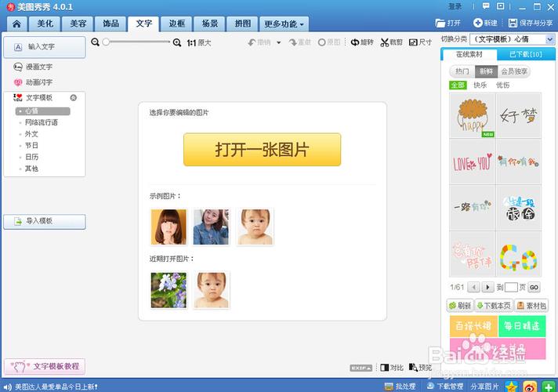Open the 饰品 tab
This screenshot has width=558, height=392.
(111, 24)
